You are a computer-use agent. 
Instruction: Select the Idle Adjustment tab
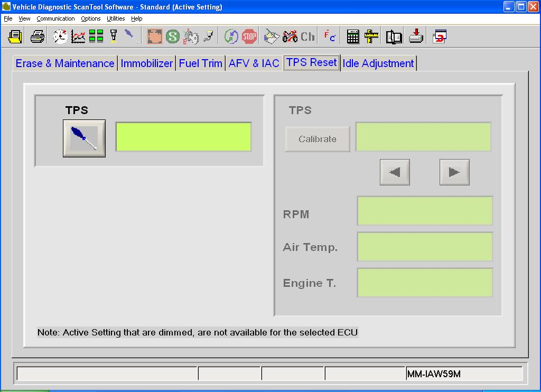tap(378, 63)
